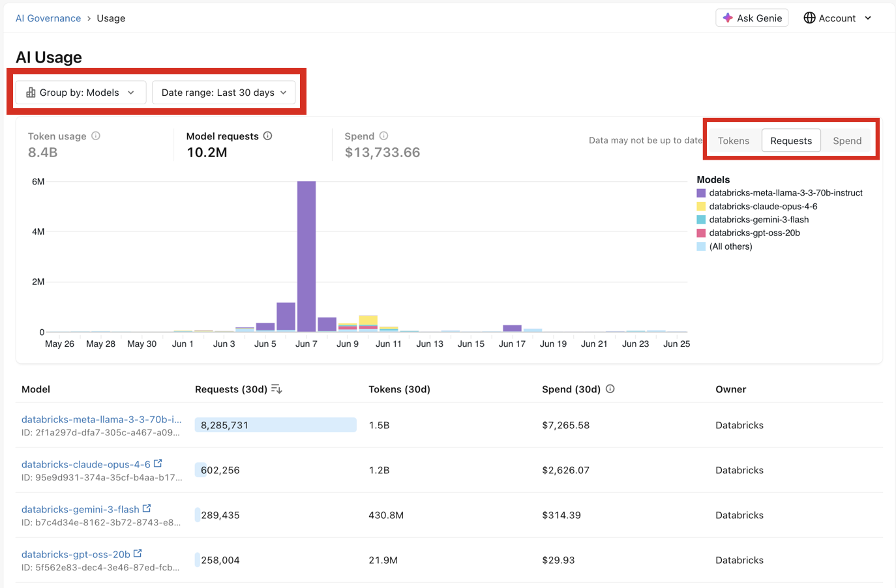The width and height of the screenshot is (896, 588).
Task: Click the teal gemini-3-flash legend swatch
Action: 701,220
